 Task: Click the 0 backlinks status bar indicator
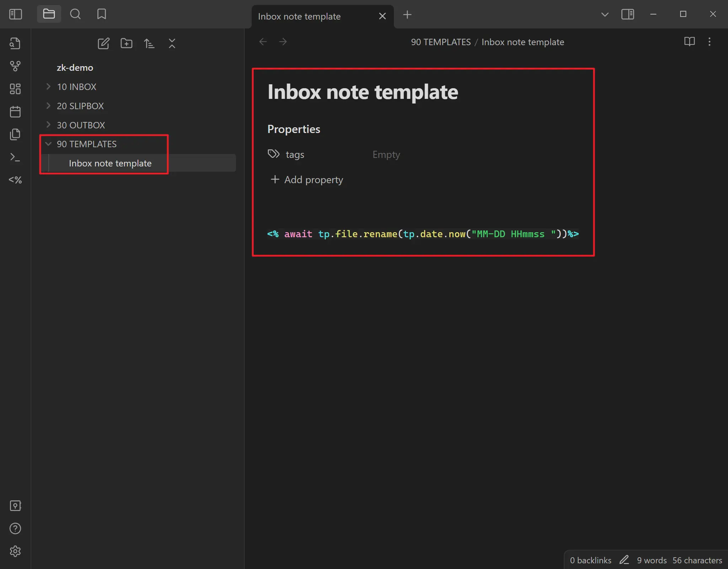(x=590, y=560)
